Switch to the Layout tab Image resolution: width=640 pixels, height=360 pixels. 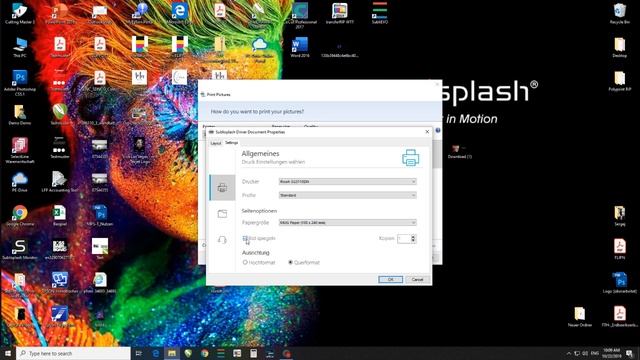pos(216,143)
